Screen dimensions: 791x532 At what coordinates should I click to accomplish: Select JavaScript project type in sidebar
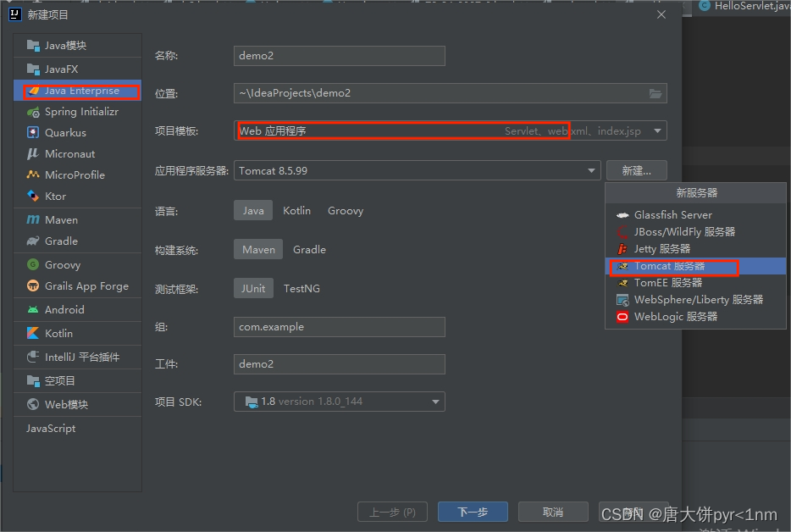(78, 428)
